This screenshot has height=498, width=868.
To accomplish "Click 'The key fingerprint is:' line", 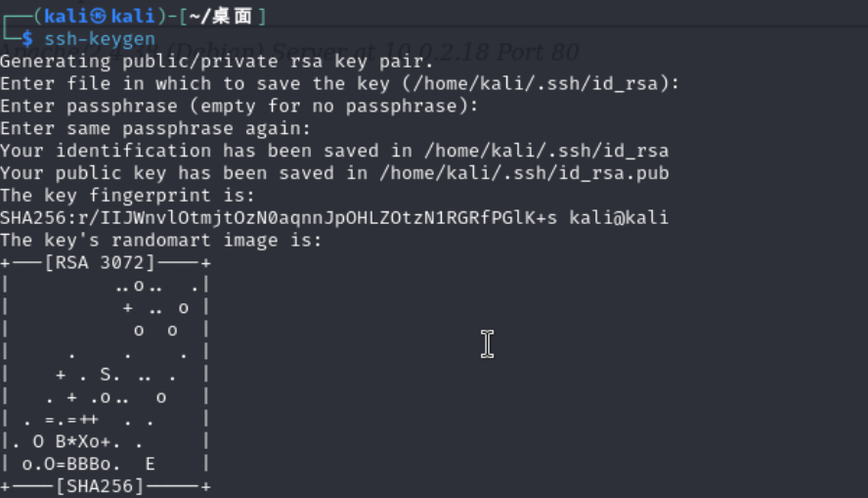I will [x=127, y=196].
